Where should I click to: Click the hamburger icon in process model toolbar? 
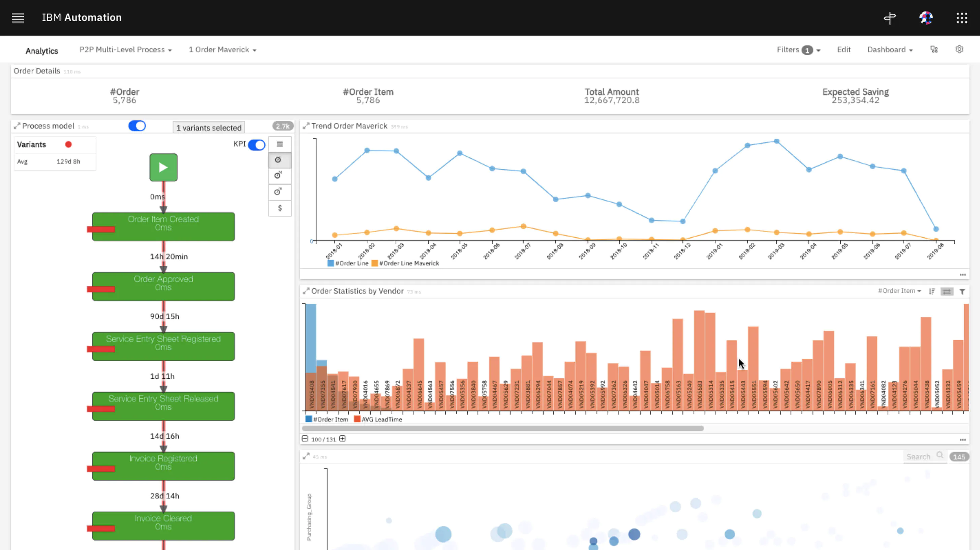pyautogui.click(x=280, y=144)
